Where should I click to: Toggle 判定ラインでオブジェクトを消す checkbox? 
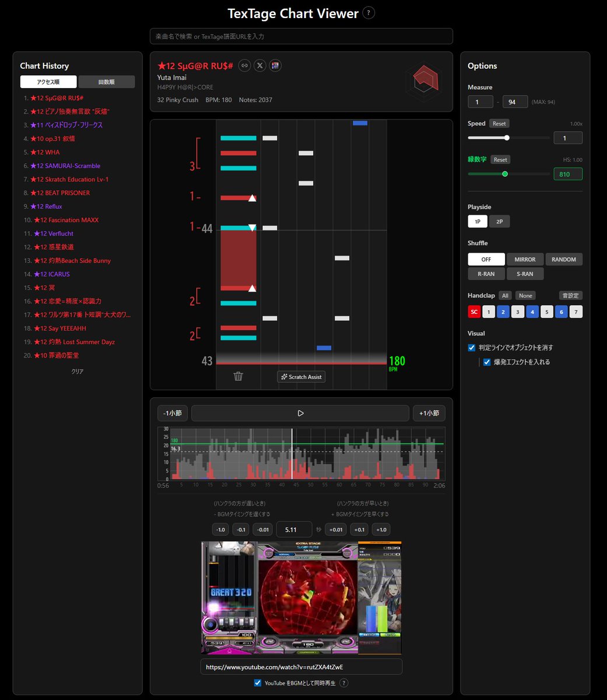tap(472, 348)
